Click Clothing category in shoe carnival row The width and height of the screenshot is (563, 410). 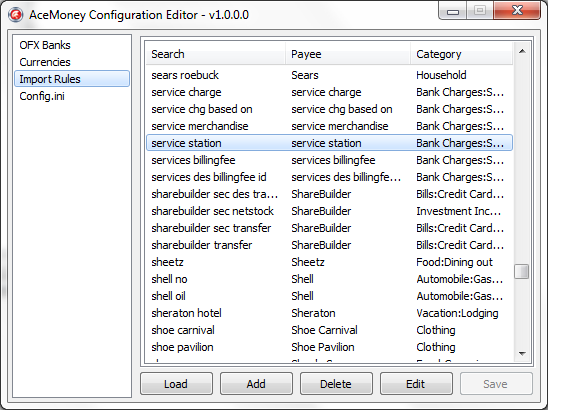pos(436,330)
